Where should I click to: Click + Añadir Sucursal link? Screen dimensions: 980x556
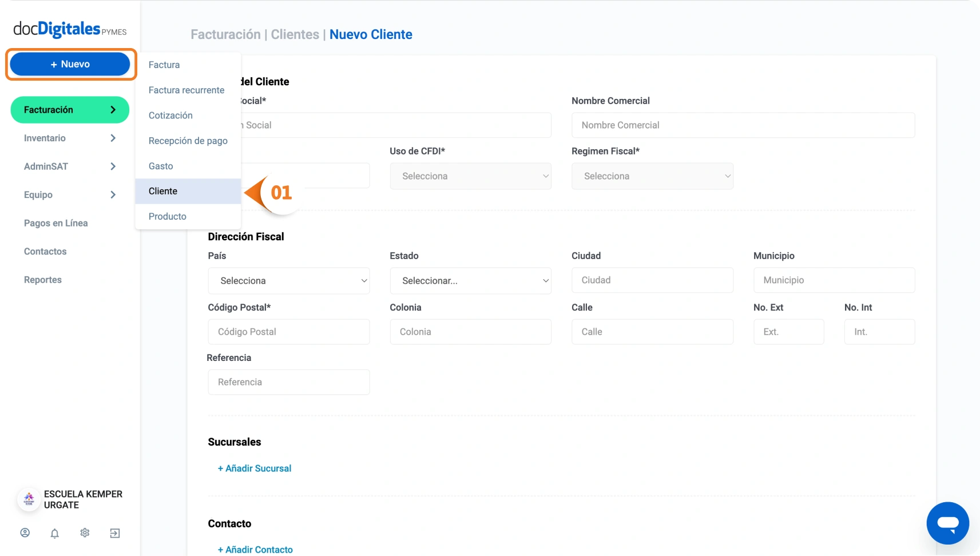[255, 468]
